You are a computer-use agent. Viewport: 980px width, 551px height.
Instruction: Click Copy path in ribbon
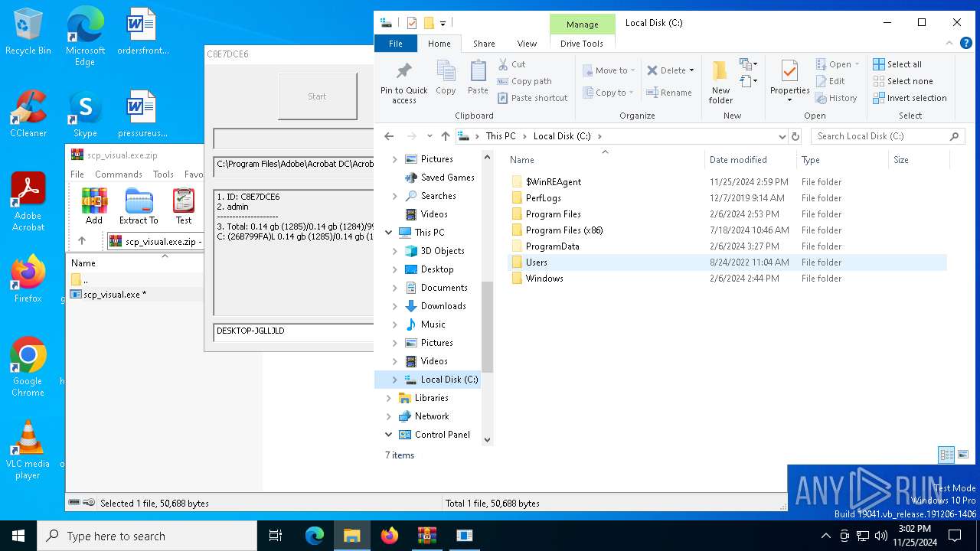(524, 81)
